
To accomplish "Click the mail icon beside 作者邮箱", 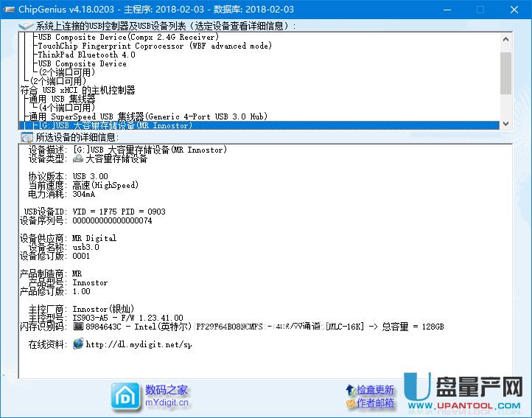I will (349, 404).
